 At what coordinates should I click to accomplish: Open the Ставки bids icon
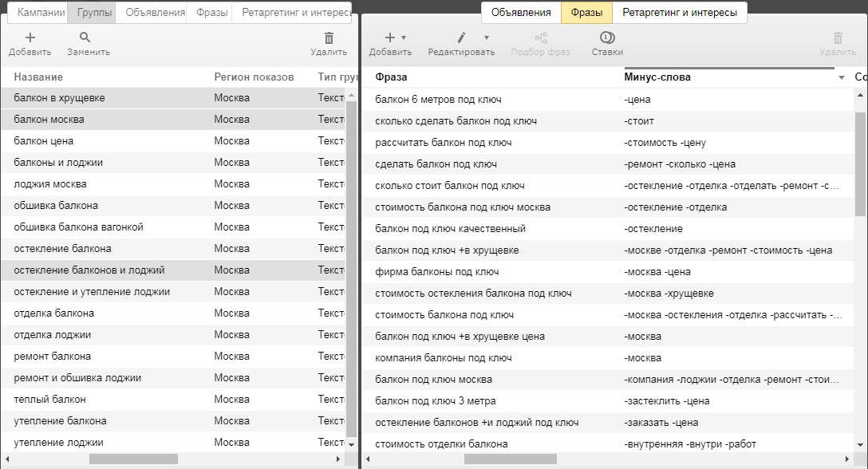pyautogui.click(x=607, y=37)
